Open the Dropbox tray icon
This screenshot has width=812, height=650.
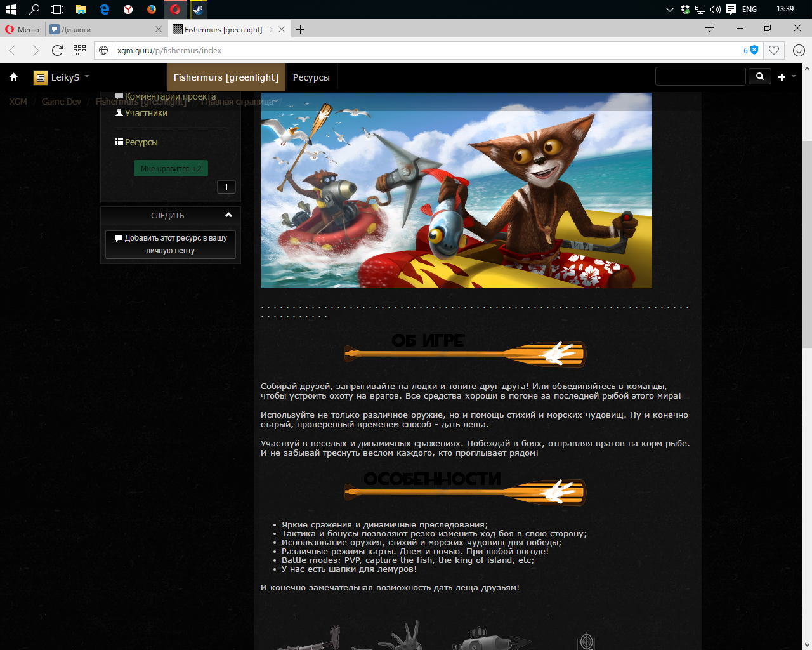(x=685, y=9)
